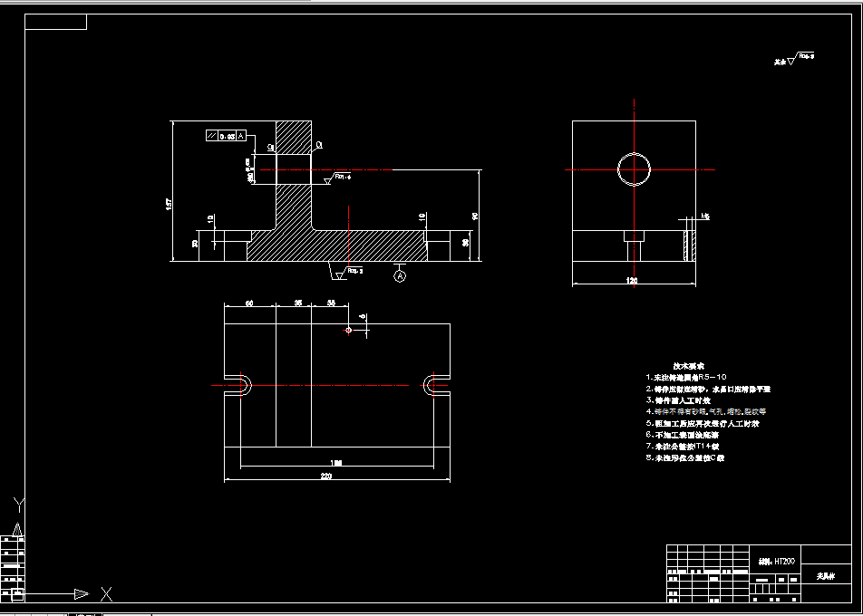Select note line 1 ending with R5-10
The image size is (863, 616).
click(686, 377)
